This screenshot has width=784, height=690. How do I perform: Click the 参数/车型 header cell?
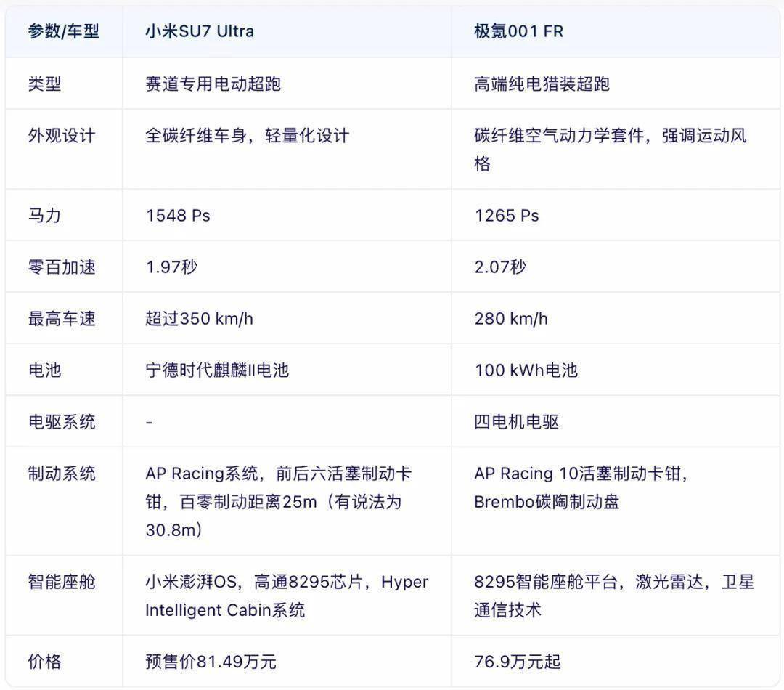click(x=63, y=32)
